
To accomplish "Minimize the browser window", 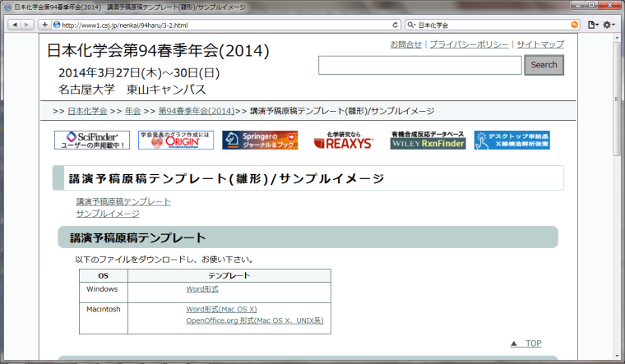I will coord(578,5).
